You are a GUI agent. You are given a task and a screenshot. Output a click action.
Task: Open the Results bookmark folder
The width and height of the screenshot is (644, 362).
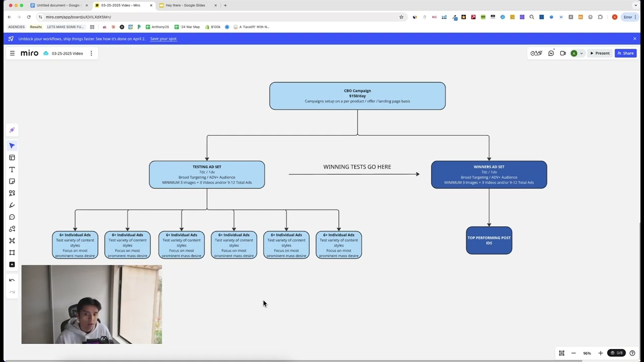(x=36, y=27)
